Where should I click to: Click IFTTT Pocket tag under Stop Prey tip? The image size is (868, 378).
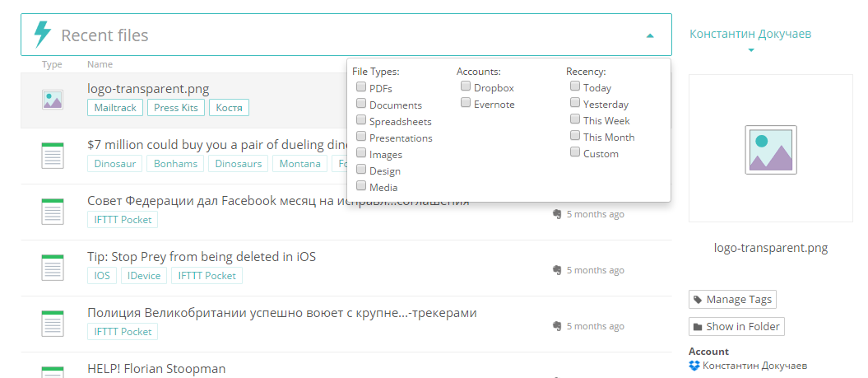tap(207, 275)
